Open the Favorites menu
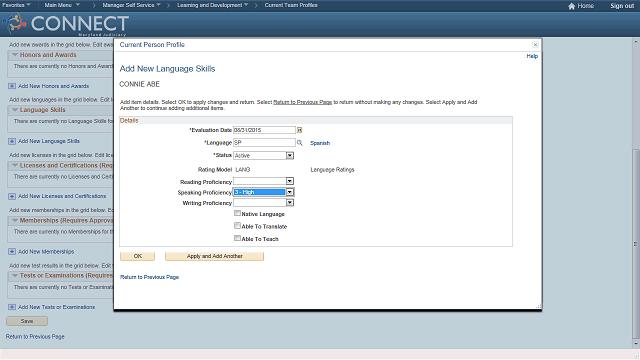The height and width of the screenshot is (360, 640). [x=16, y=5]
